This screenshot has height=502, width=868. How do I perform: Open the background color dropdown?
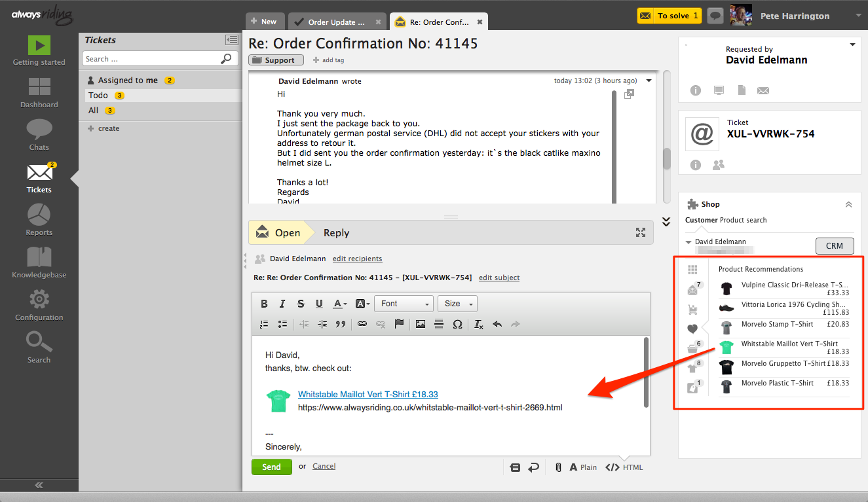pos(362,304)
